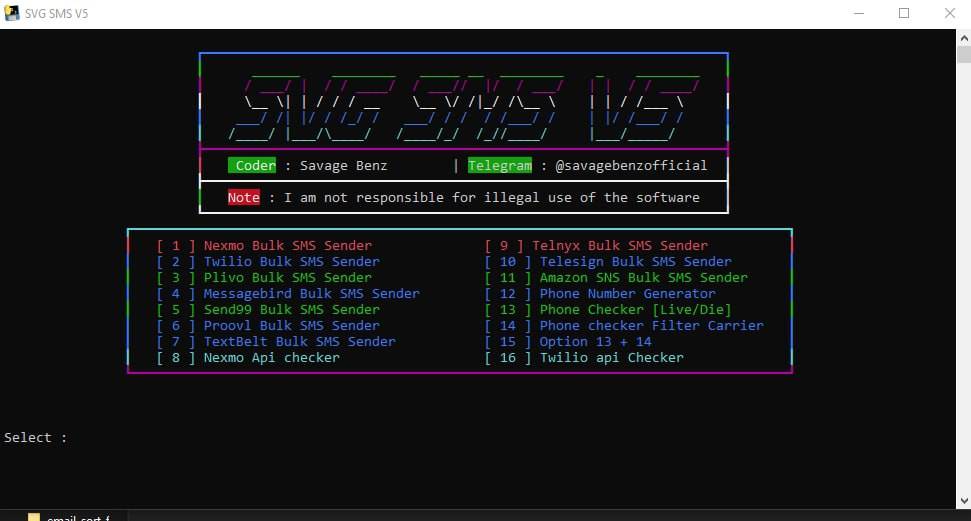Screen dimensions: 971x521
Task: Select option 7 TextBelt Bulk SMS Sender
Action: point(276,342)
